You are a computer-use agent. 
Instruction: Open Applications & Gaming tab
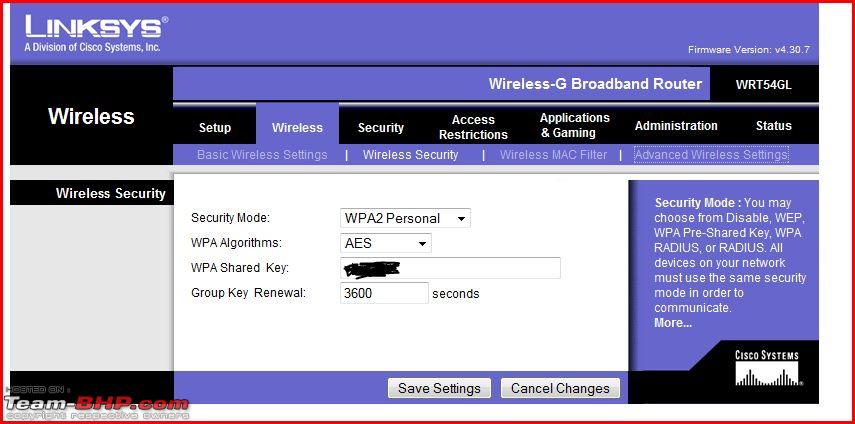click(x=575, y=125)
